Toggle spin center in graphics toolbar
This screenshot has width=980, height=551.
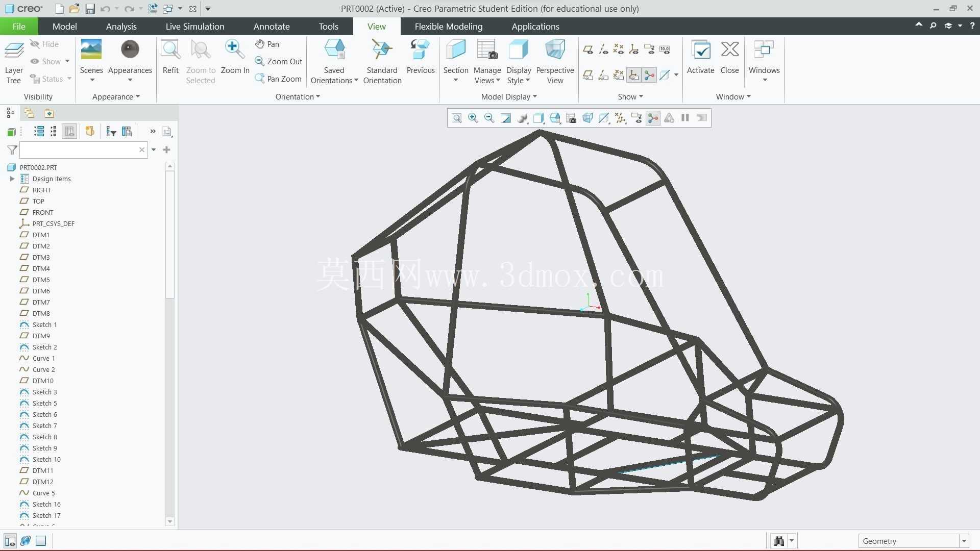click(653, 118)
